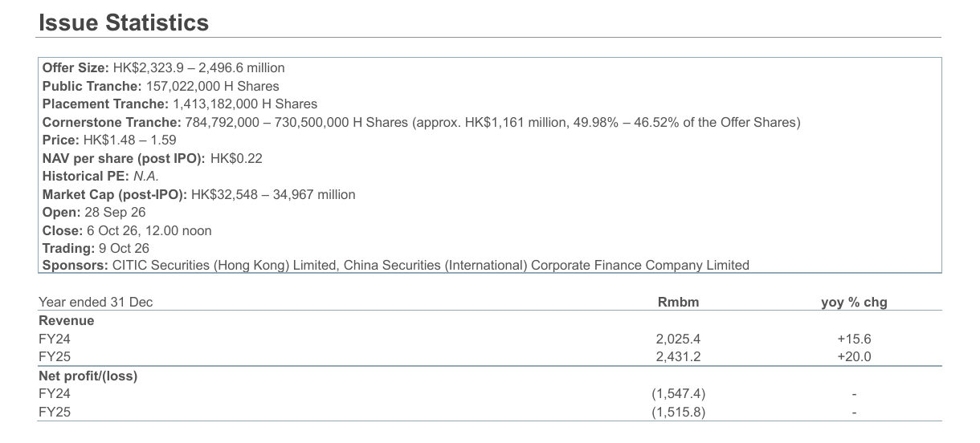
Task: Select FY24 revenue value 2,025.4
Action: [x=678, y=339]
